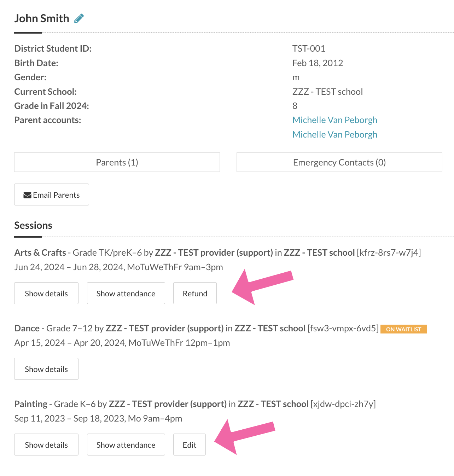Click the Email Parents button

[52, 195]
